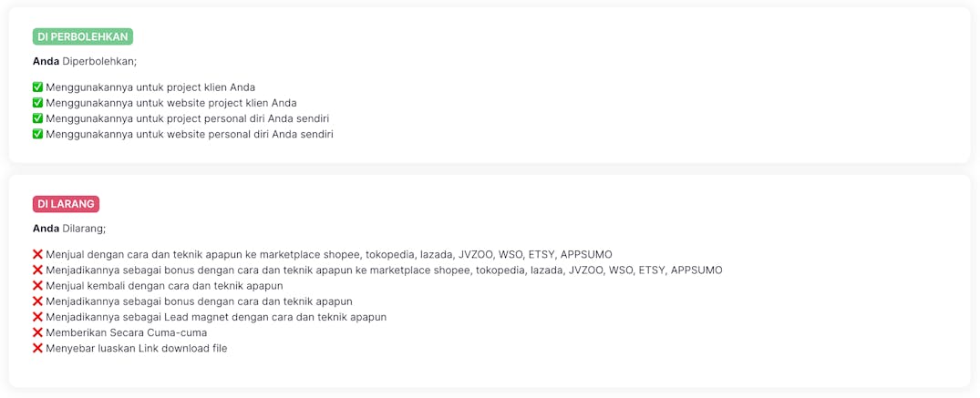
Task: Click text 'Menggunakannya untuk website personal diri Anda sendiri'
Action: click(190, 134)
